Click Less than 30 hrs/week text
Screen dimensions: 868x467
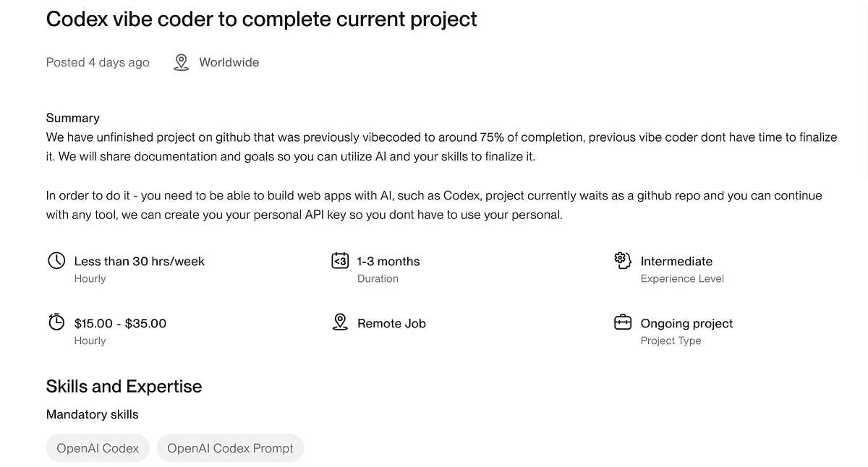pos(140,261)
